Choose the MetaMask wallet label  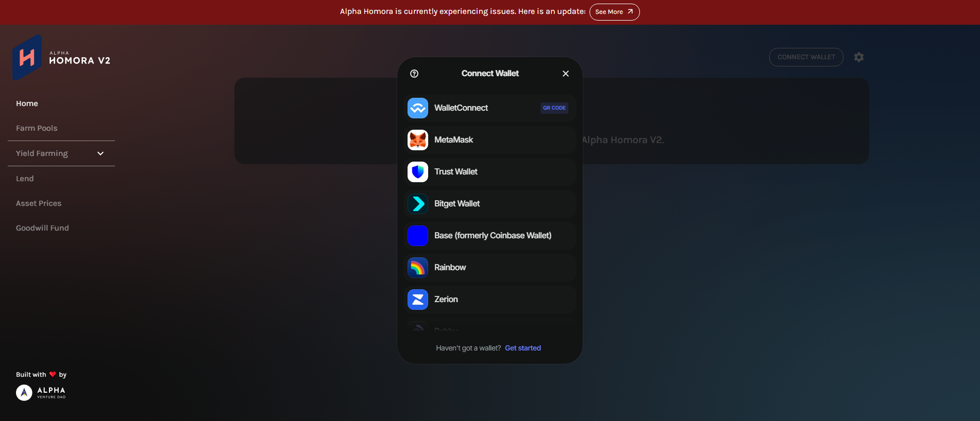tap(453, 140)
